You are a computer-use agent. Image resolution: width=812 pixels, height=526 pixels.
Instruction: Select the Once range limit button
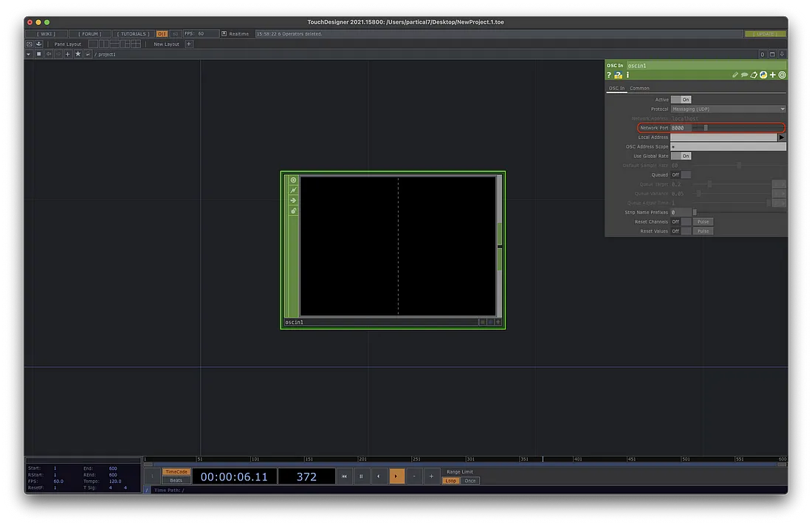470,481
